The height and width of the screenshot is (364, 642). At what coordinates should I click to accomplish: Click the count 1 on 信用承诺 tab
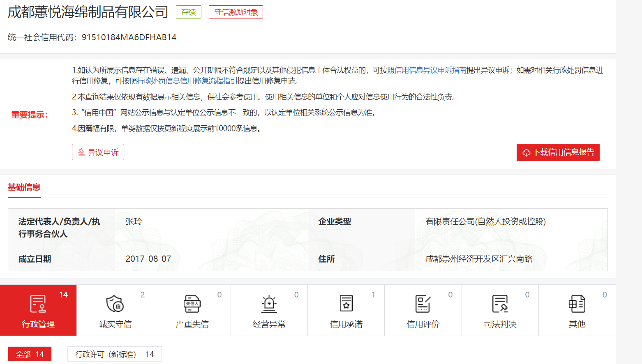pos(373,295)
